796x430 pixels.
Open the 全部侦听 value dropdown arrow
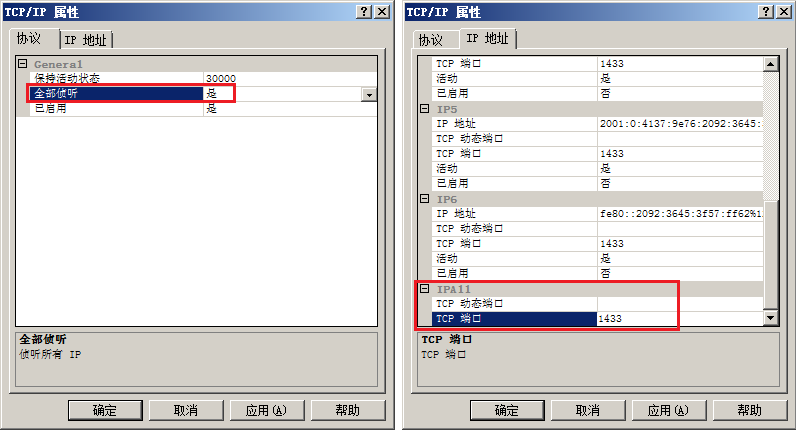click(369, 94)
